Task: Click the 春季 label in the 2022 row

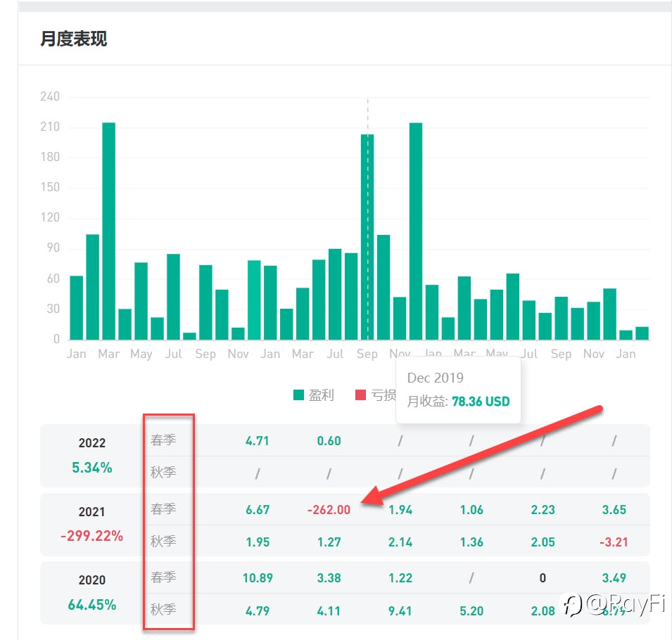Action: coord(163,440)
